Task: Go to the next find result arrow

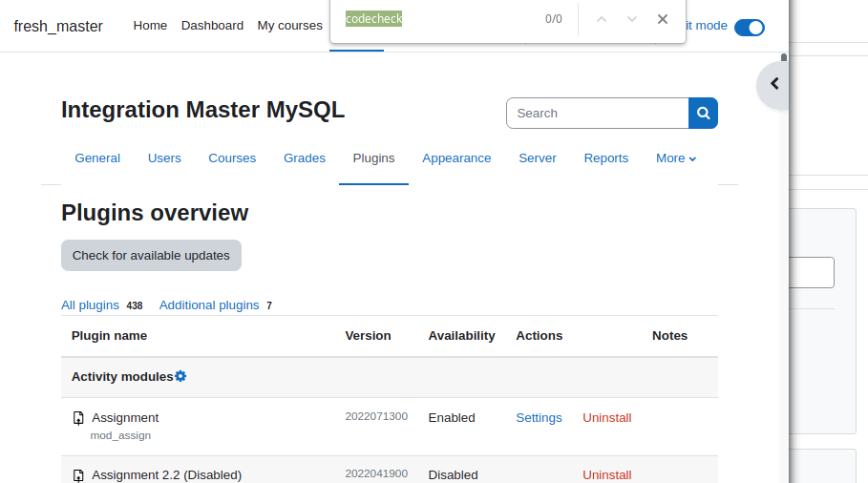Action: click(x=631, y=19)
